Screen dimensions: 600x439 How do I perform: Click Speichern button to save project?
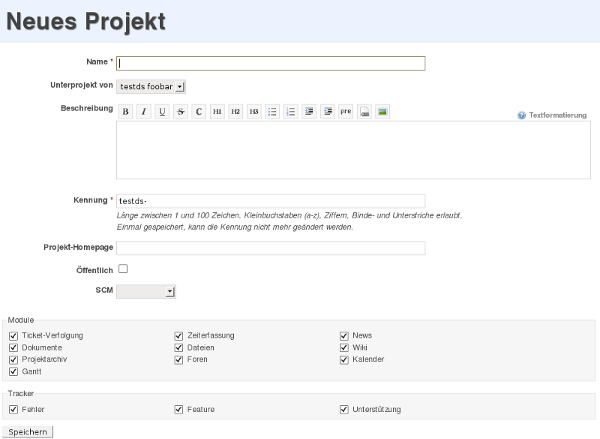[x=28, y=432]
